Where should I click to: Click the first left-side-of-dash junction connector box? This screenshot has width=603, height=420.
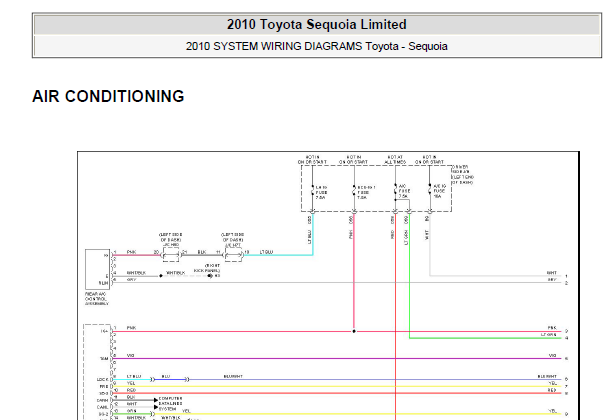click(171, 254)
